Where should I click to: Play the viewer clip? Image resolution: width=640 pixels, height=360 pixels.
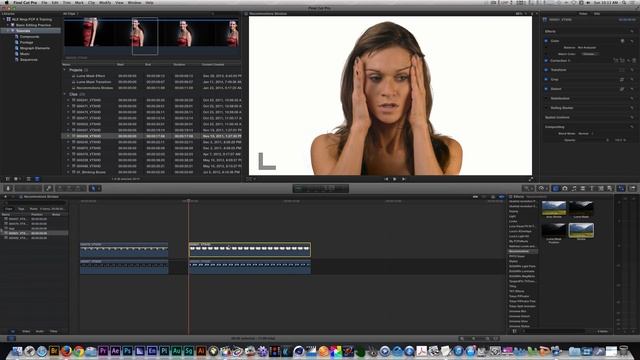395,179
